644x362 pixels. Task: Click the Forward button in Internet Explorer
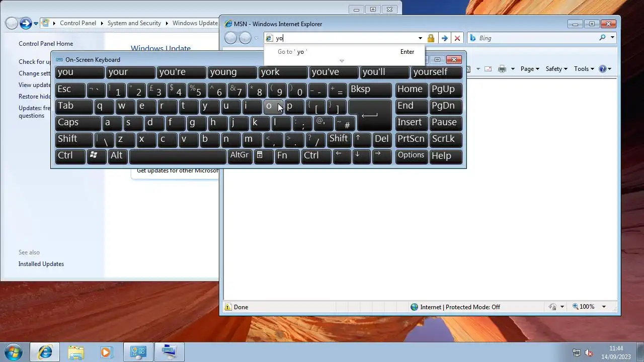click(245, 38)
